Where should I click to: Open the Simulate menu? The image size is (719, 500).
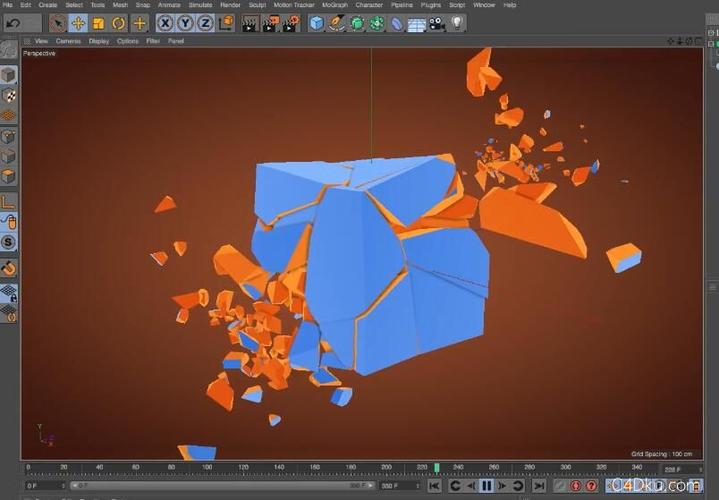tap(200, 5)
